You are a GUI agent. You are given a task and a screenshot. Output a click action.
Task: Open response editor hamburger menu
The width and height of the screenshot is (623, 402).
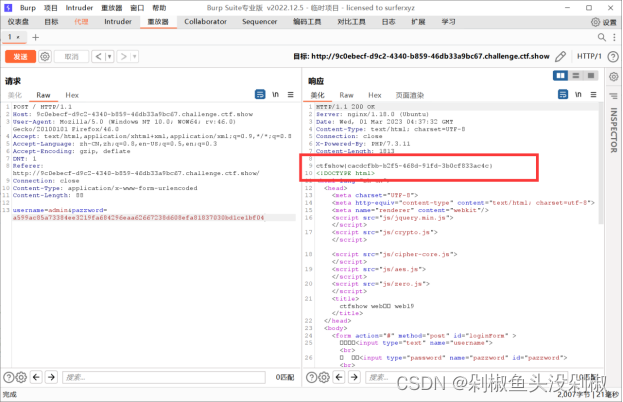click(x=593, y=95)
